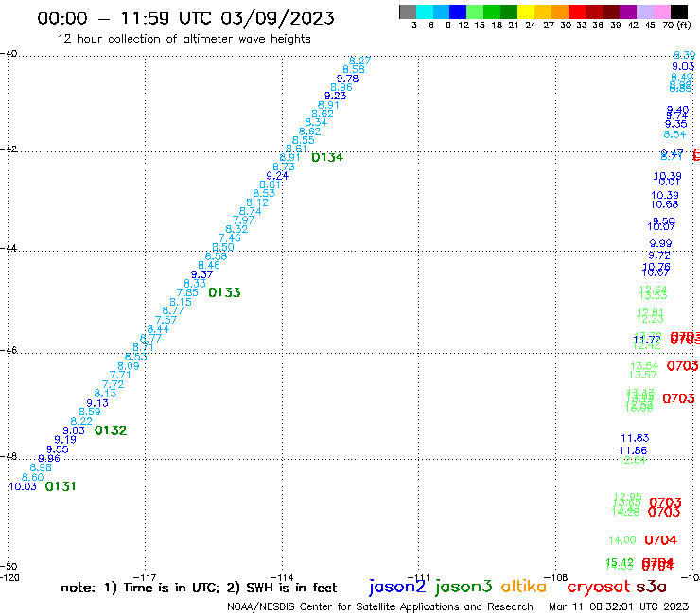Click the cryosat satellite legend label
Viewport: 700px width, 615px height.
coord(599,588)
